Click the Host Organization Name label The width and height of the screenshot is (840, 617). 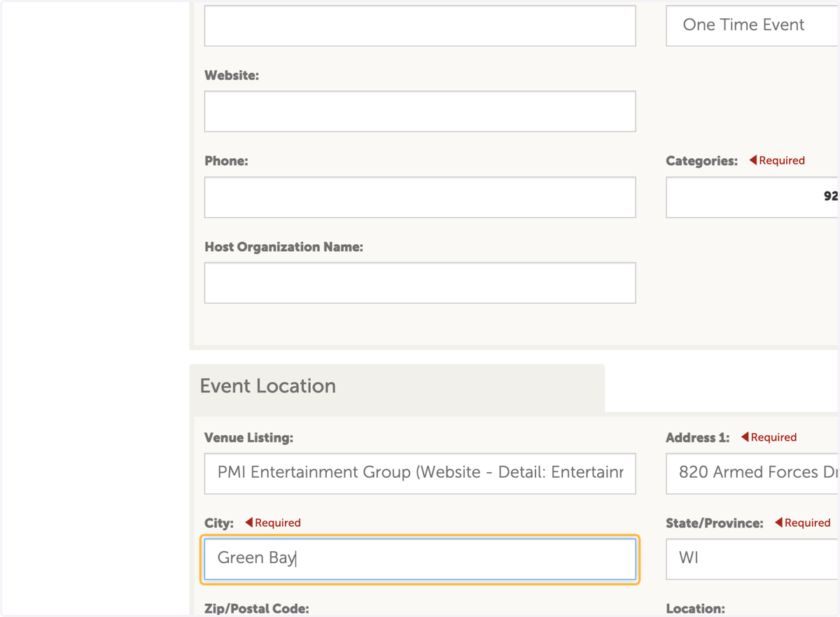[283, 247]
